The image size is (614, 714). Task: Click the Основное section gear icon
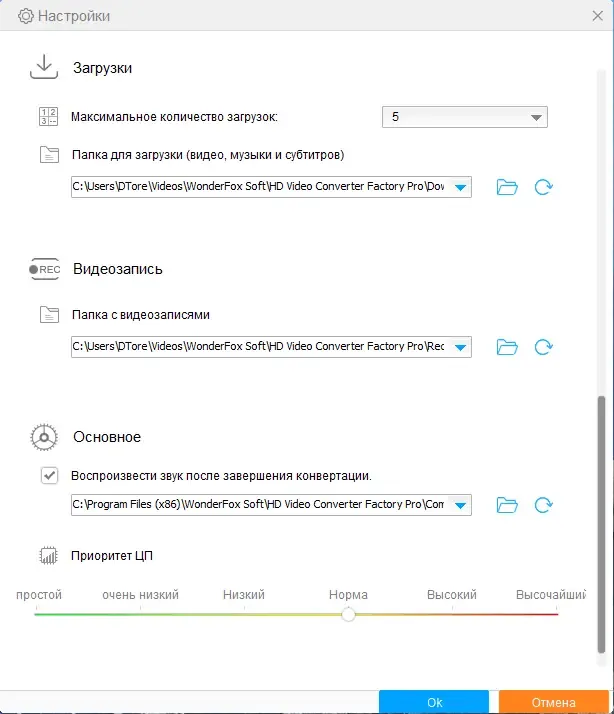pyautogui.click(x=43, y=437)
